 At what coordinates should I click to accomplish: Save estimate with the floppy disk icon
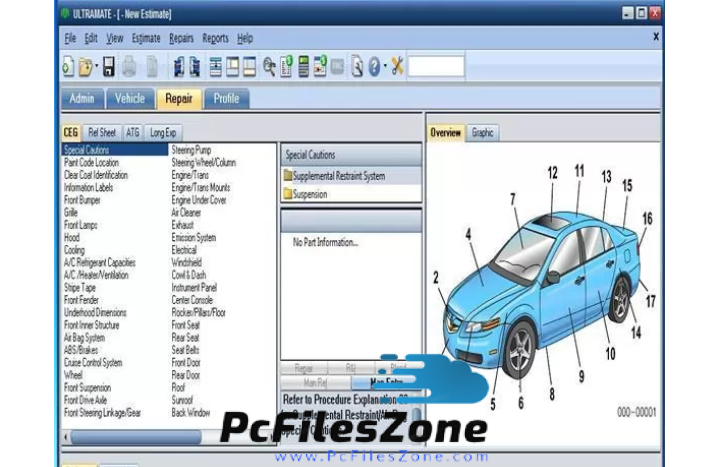pyautogui.click(x=109, y=67)
